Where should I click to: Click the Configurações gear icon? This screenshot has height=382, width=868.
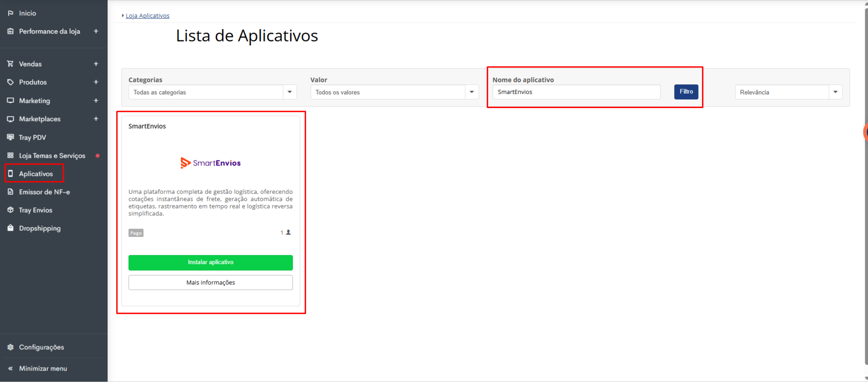[x=10, y=347]
